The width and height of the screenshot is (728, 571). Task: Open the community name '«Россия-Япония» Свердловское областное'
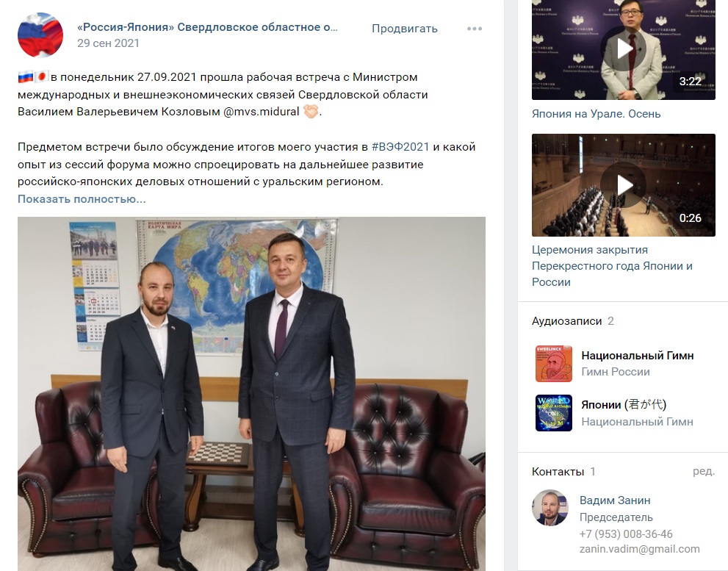208,27
